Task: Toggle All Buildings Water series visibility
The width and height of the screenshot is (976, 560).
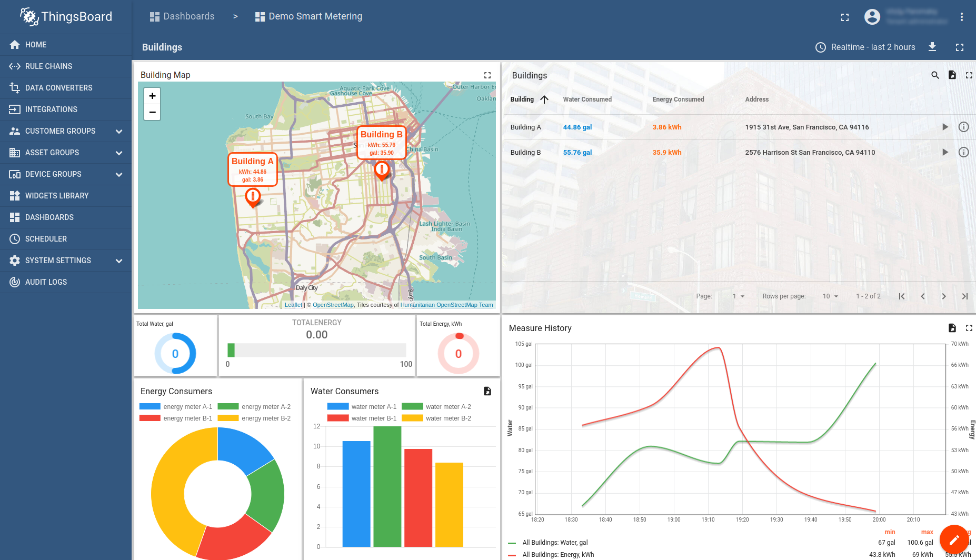Action: [x=554, y=543]
